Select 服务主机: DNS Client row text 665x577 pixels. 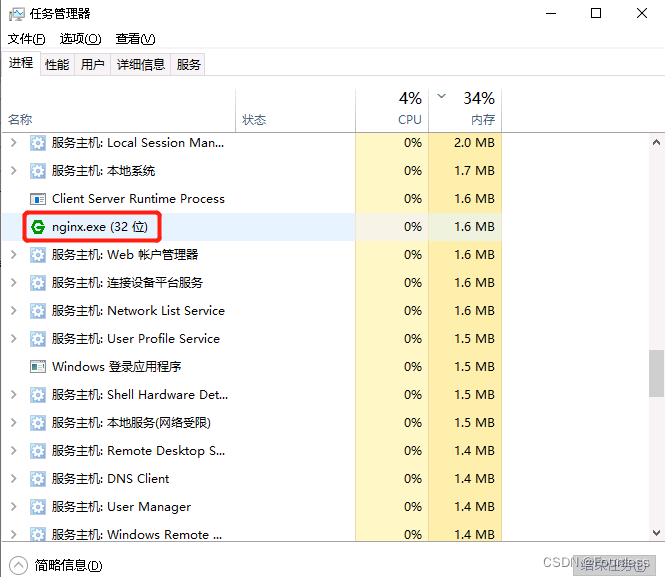pos(110,479)
